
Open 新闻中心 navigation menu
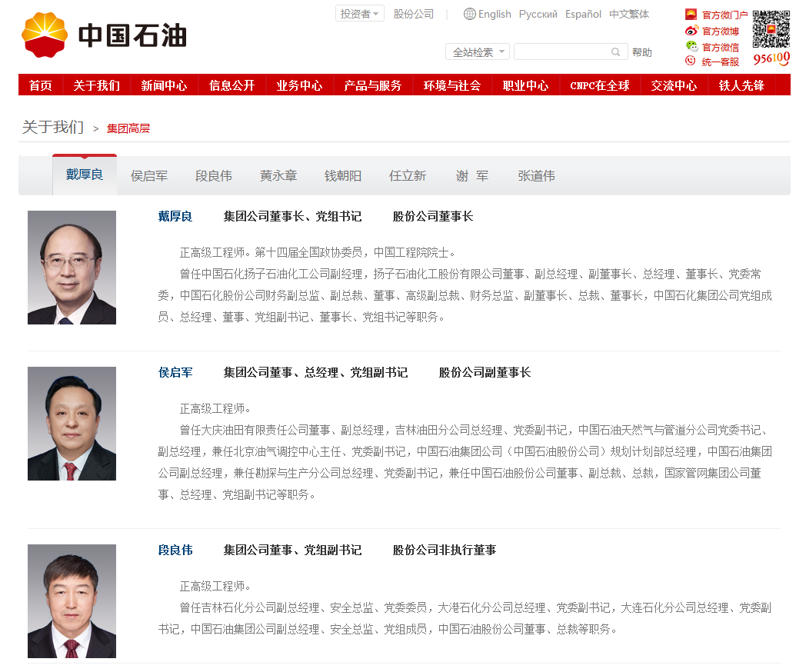click(x=164, y=85)
